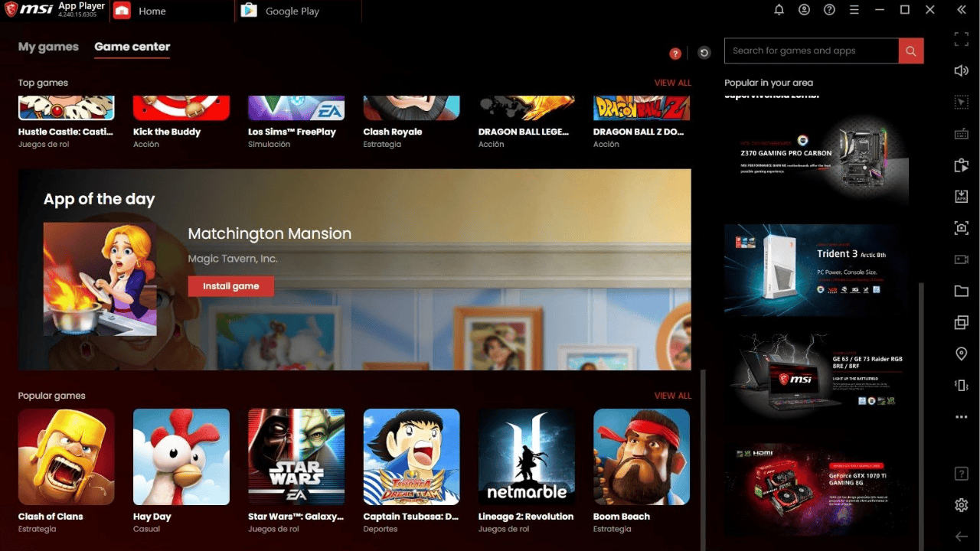
Task: Open the title bar help icon
Action: point(829,10)
